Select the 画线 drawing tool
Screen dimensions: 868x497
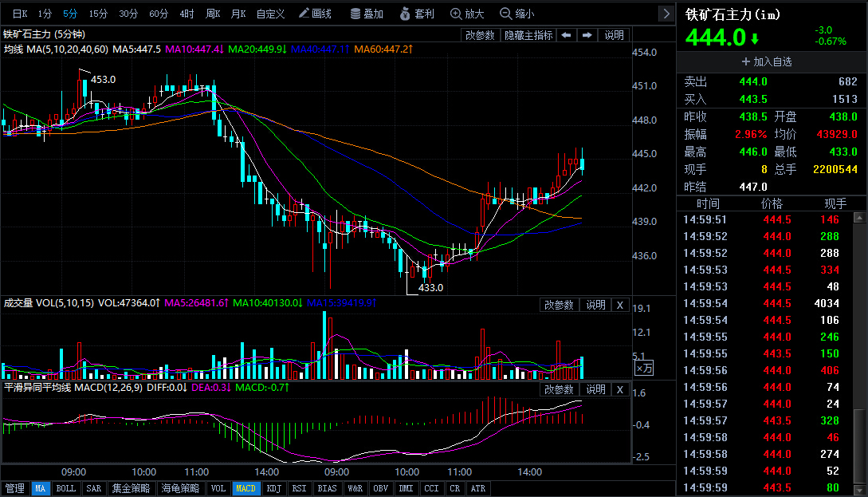(x=315, y=14)
